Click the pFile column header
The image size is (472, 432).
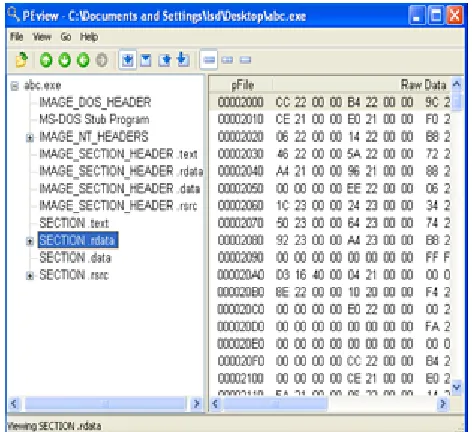click(241, 85)
